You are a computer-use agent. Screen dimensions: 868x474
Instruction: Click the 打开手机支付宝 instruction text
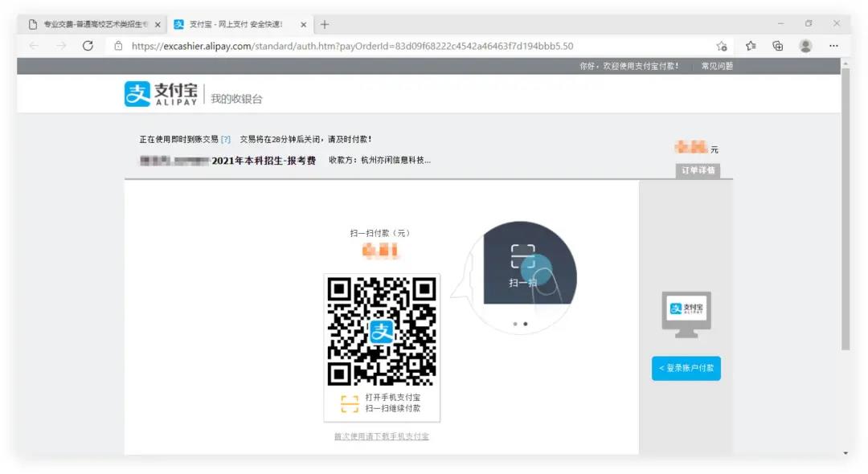click(x=392, y=397)
